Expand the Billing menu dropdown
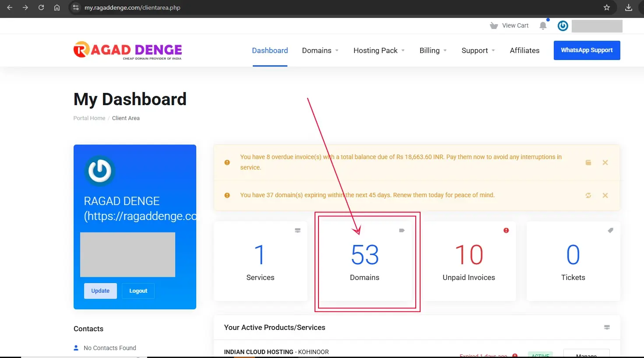Screen dimensions: 644x358 433,50
